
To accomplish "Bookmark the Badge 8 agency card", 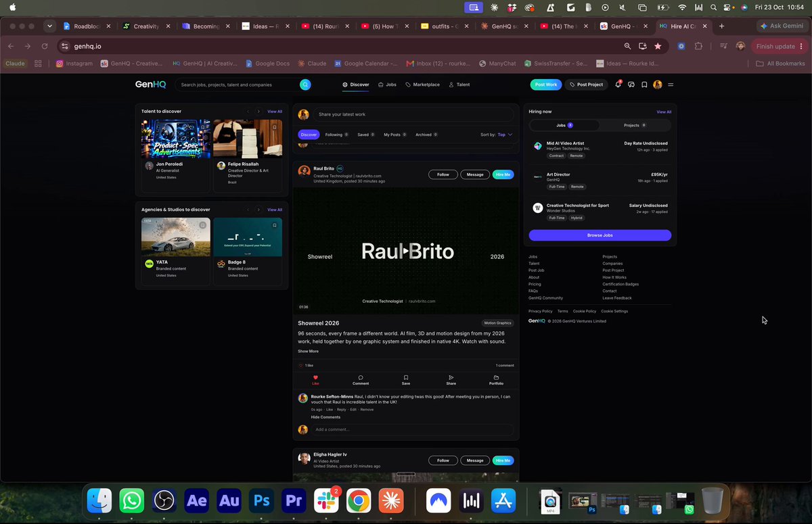I will [x=275, y=225].
